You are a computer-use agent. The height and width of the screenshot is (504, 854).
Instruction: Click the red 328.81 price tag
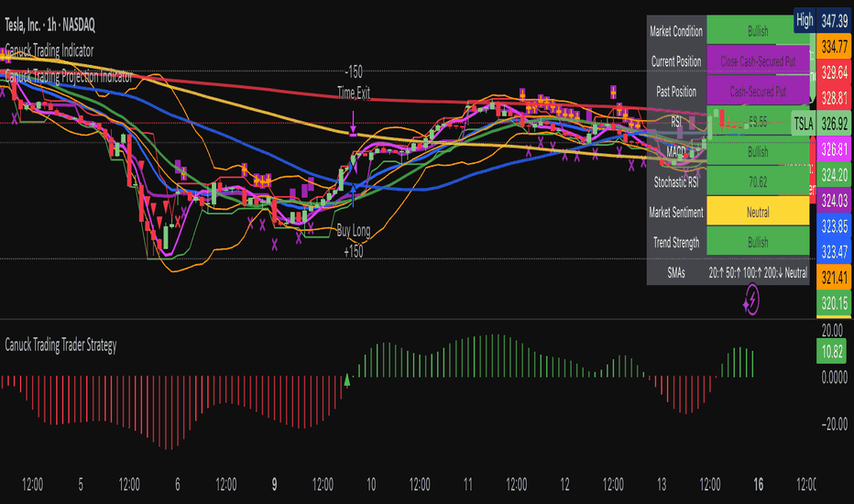click(x=835, y=97)
